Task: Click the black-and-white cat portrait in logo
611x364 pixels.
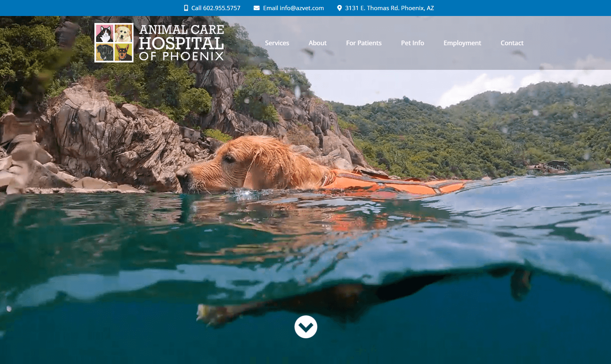Action: coord(105,34)
